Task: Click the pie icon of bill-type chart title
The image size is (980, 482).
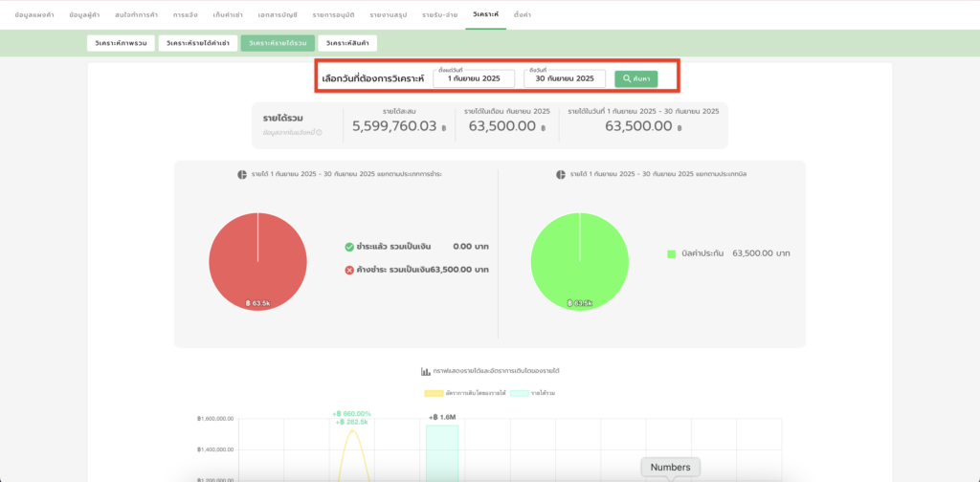Action: pyautogui.click(x=561, y=174)
